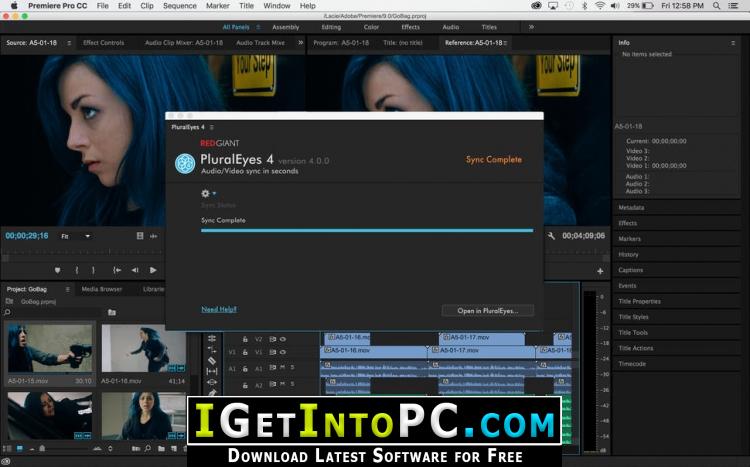
Task: Click Find magnifier at Project panel bottom
Action: click(x=148, y=448)
